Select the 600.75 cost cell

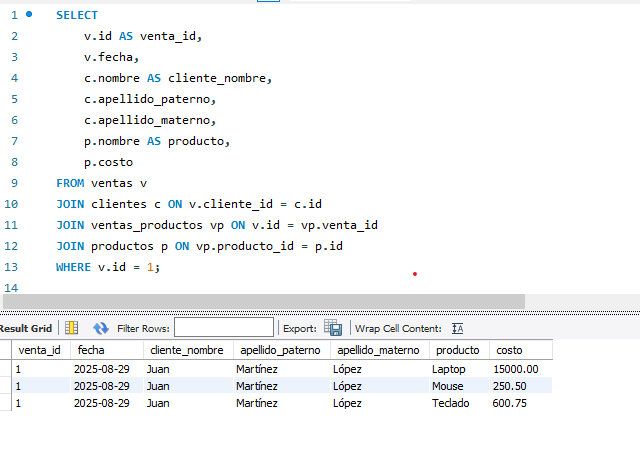click(521, 403)
